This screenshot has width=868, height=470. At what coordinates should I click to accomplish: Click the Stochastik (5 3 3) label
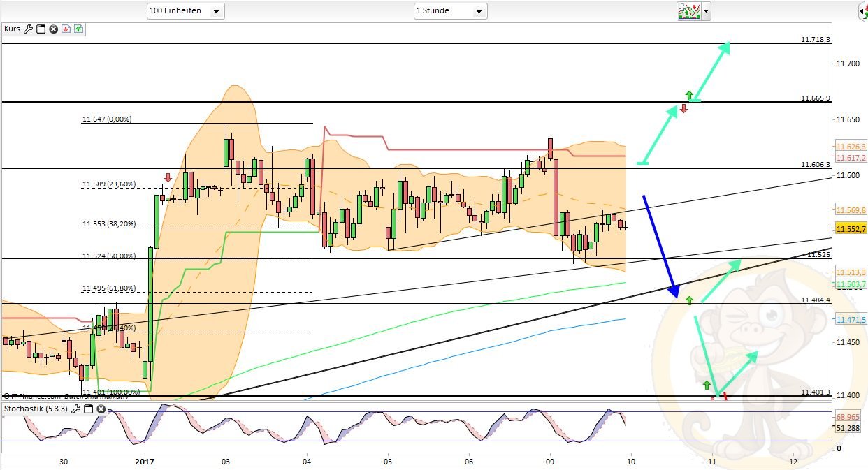coord(36,409)
